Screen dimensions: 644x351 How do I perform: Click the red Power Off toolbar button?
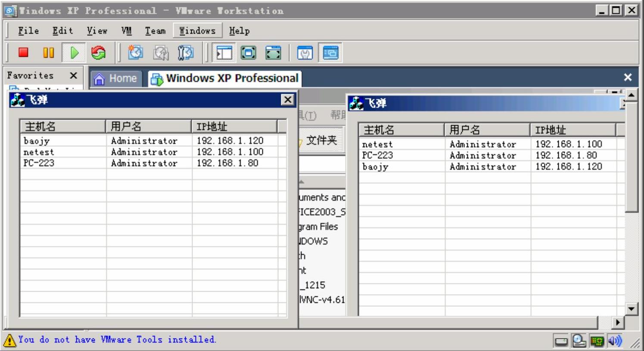point(23,53)
